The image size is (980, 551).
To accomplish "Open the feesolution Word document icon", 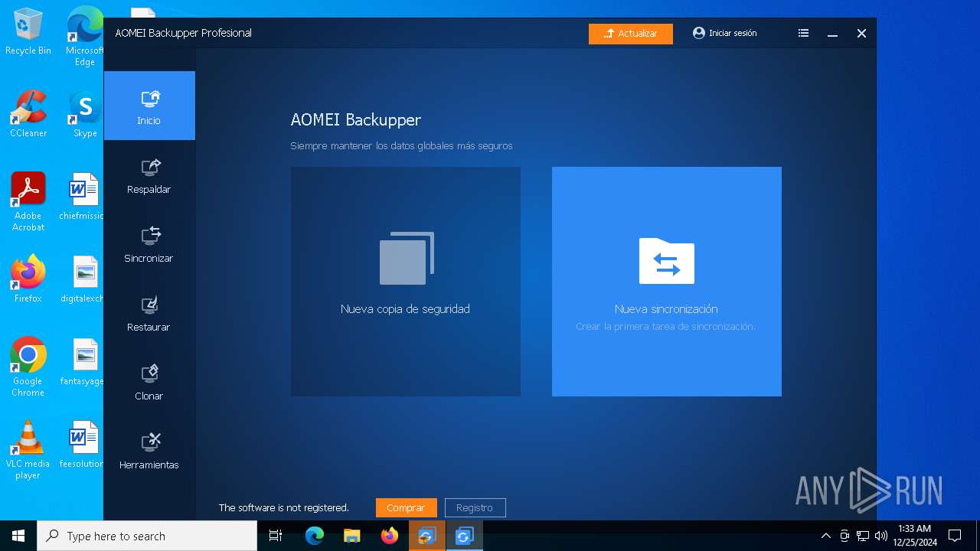I will 83,445.
